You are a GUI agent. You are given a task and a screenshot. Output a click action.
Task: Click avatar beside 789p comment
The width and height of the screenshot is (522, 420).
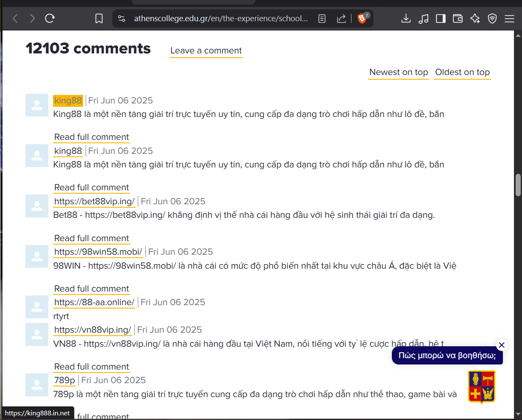coord(37,385)
